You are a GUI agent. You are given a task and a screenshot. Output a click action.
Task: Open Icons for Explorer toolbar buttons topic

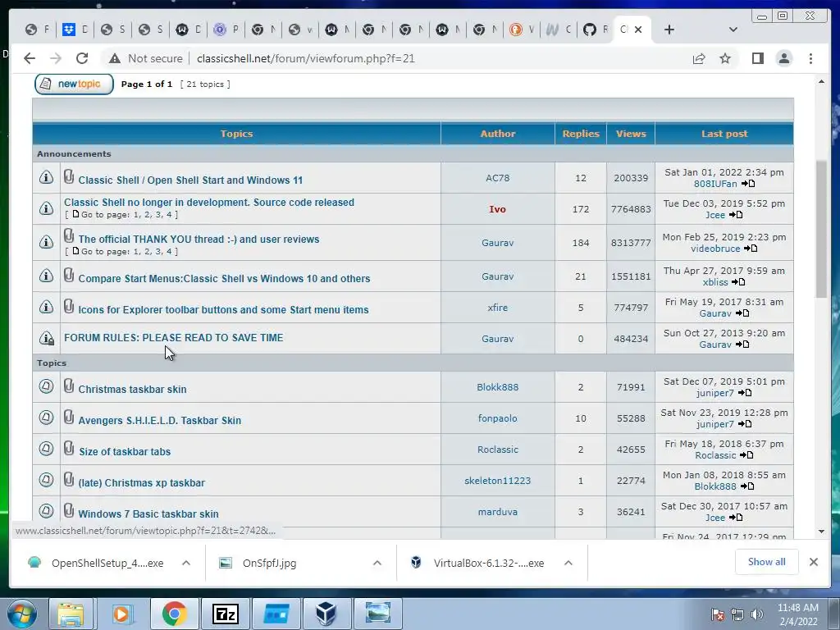pos(223,309)
